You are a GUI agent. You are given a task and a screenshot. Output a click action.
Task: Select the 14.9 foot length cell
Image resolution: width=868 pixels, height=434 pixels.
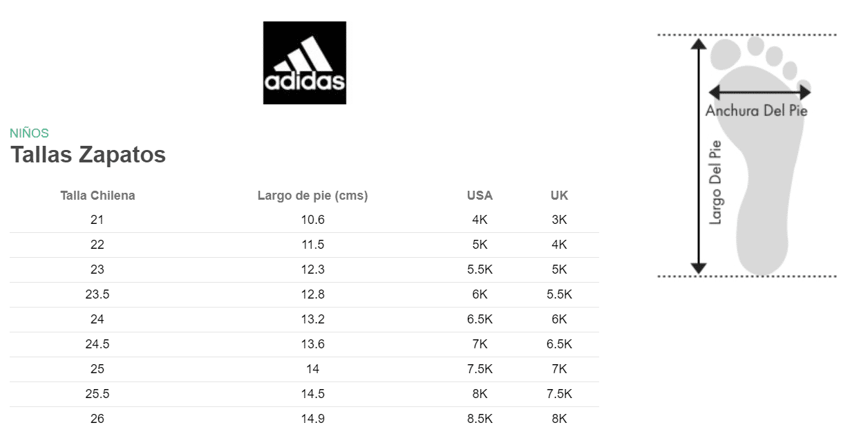pos(312,419)
